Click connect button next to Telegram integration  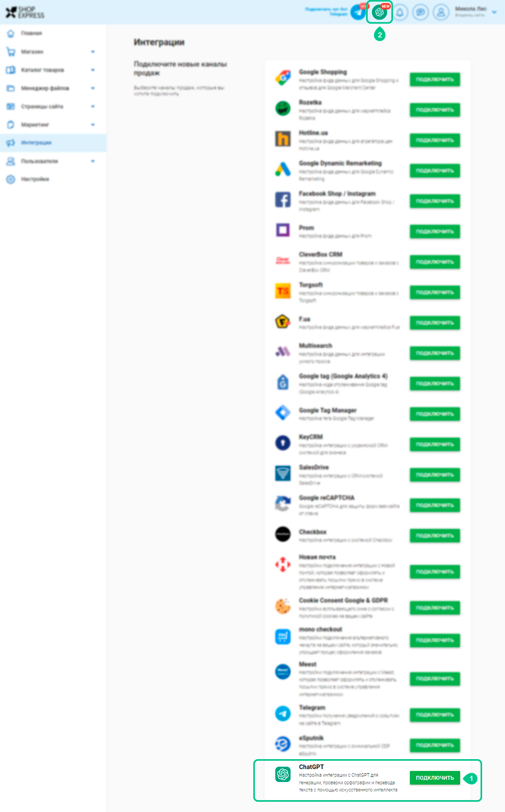(435, 715)
